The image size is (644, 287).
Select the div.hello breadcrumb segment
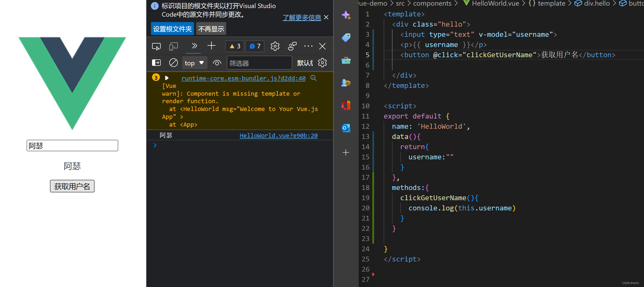click(x=597, y=3)
